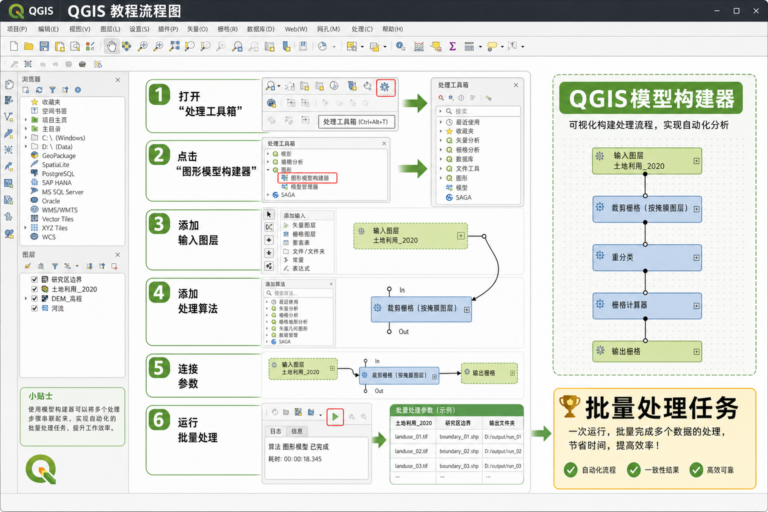The image size is (768, 512).
Task: Open the 矢量(O) menu
Action: coord(198,29)
